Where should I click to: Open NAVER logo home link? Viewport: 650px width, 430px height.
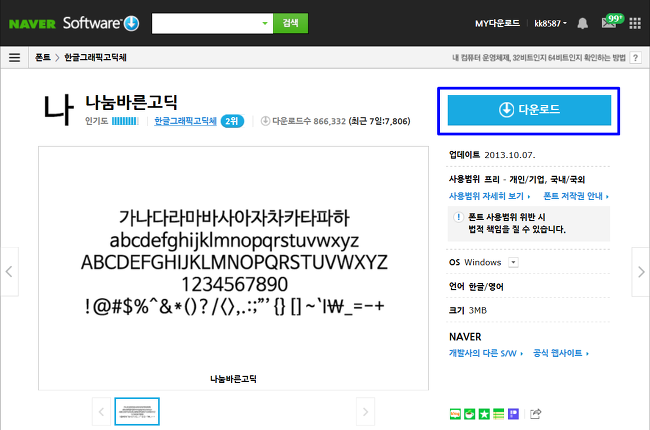32,24
